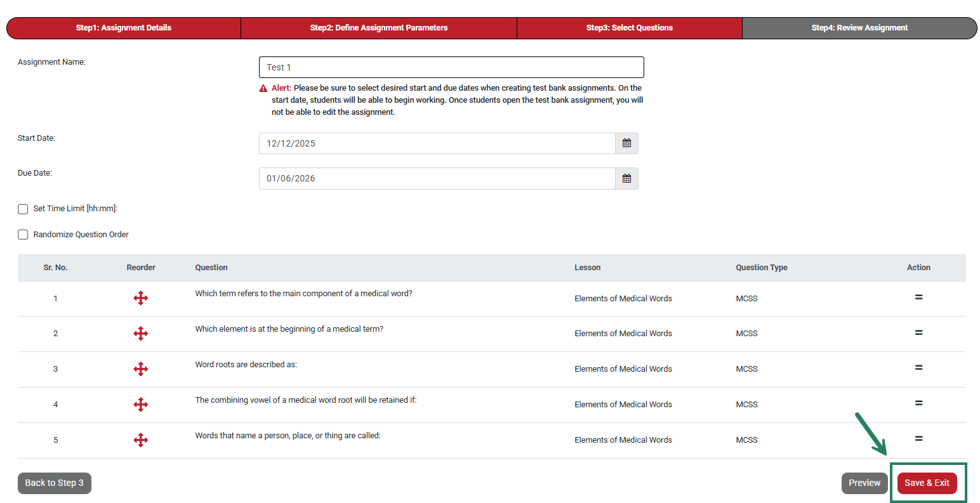The width and height of the screenshot is (980, 503).
Task: Click the reorder handle for question 5
Action: 141,440
